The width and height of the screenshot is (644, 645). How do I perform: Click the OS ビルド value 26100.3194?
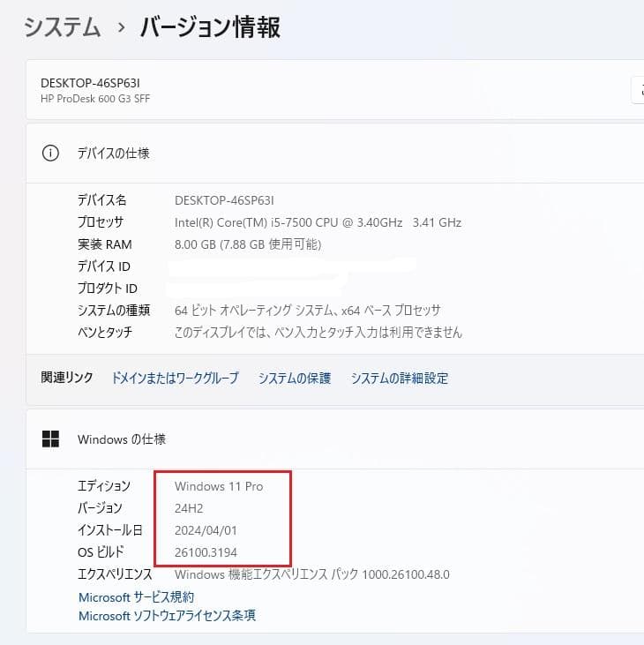206,552
